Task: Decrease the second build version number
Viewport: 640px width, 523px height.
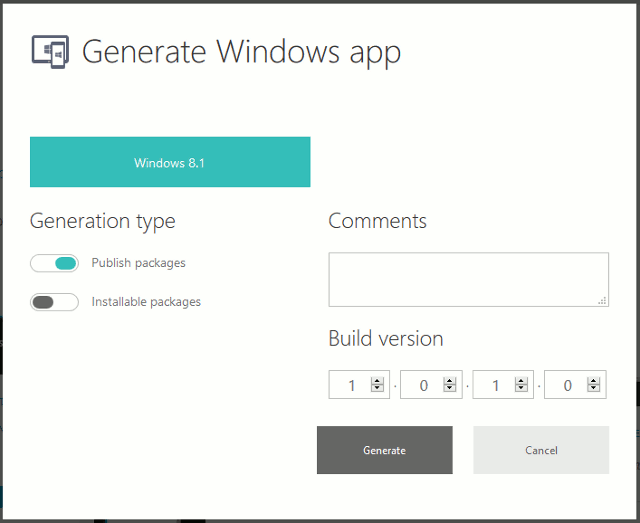Action: click(449, 388)
